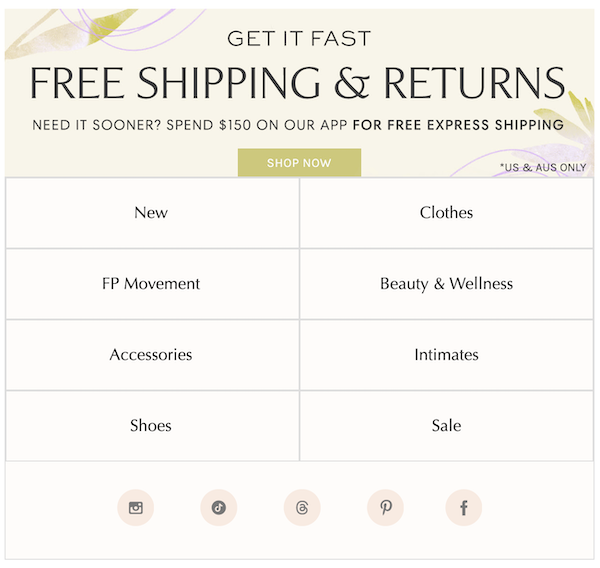Image resolution: width=600 pixels, height=568 pixels.
Task: Click the TikTok icon
Action: [218, 508]
